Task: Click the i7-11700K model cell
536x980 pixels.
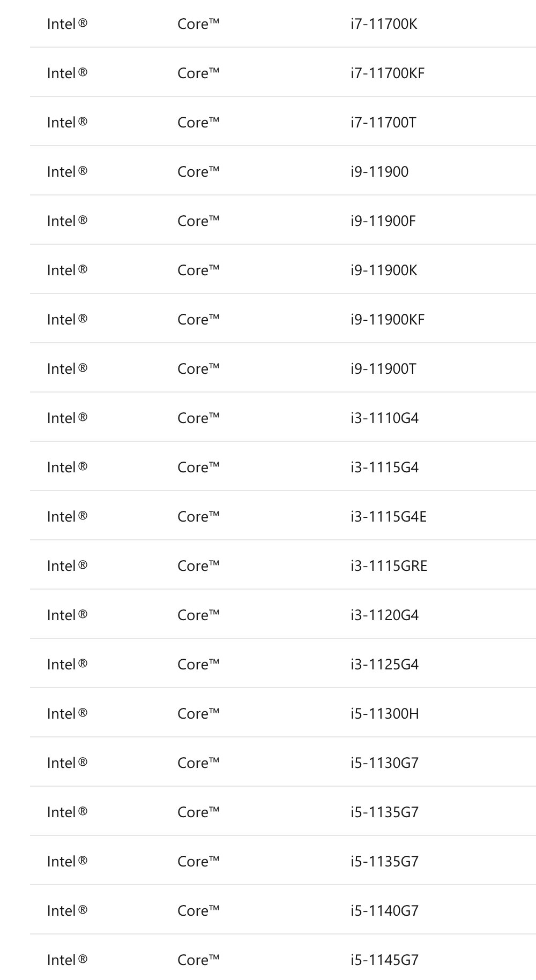Action: pos(384,24)
